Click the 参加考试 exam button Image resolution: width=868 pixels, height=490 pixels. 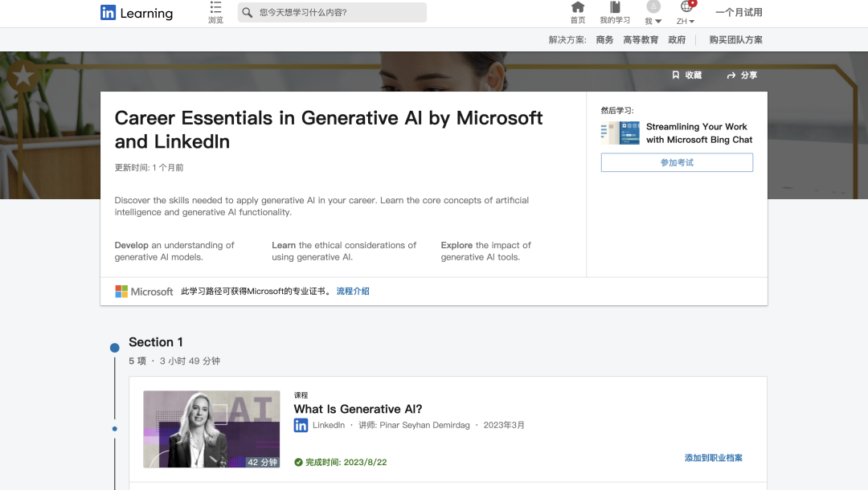(x=677, y=162)
